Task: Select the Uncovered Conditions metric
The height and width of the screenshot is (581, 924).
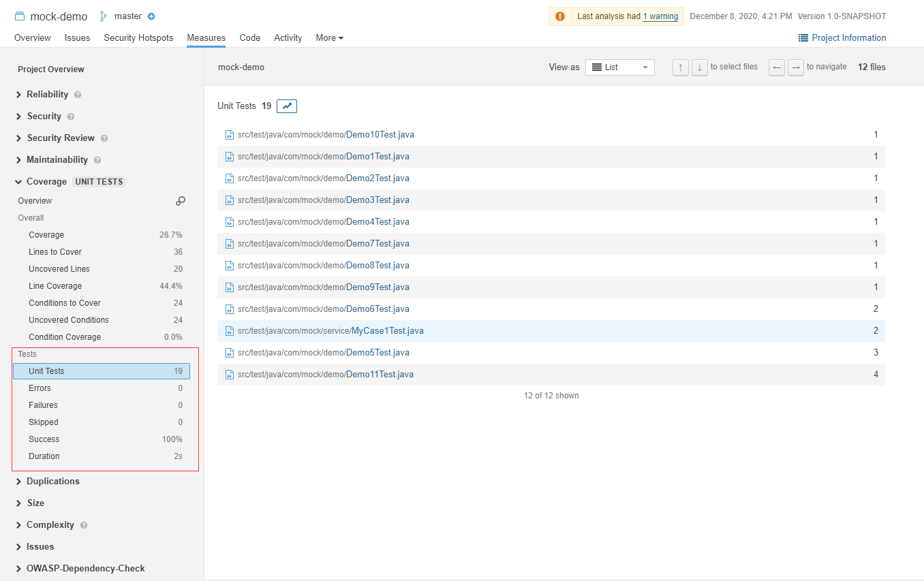Action: point(102,320)
